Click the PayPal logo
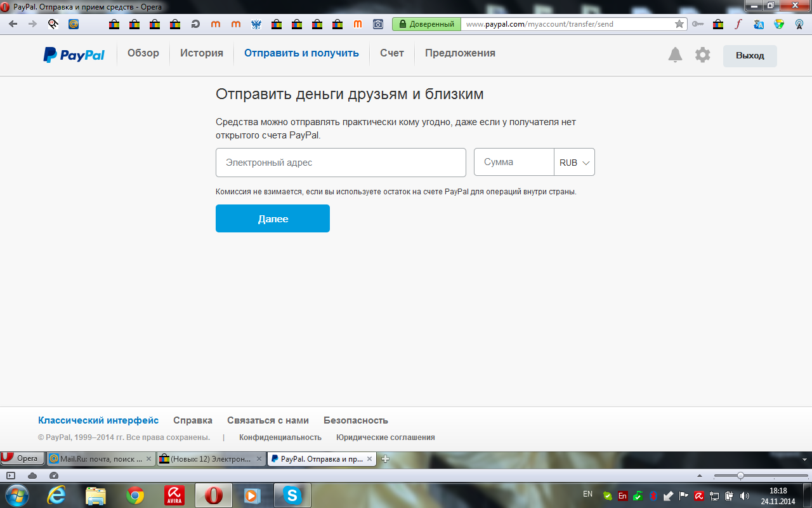The image size is (812, 508). [x=74, y=55]
